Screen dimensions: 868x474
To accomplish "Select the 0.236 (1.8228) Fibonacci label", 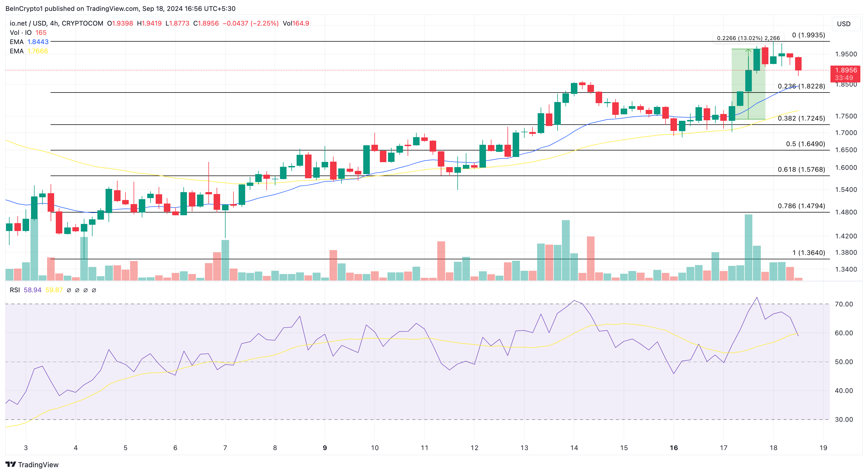I will (x=801, y=86).
